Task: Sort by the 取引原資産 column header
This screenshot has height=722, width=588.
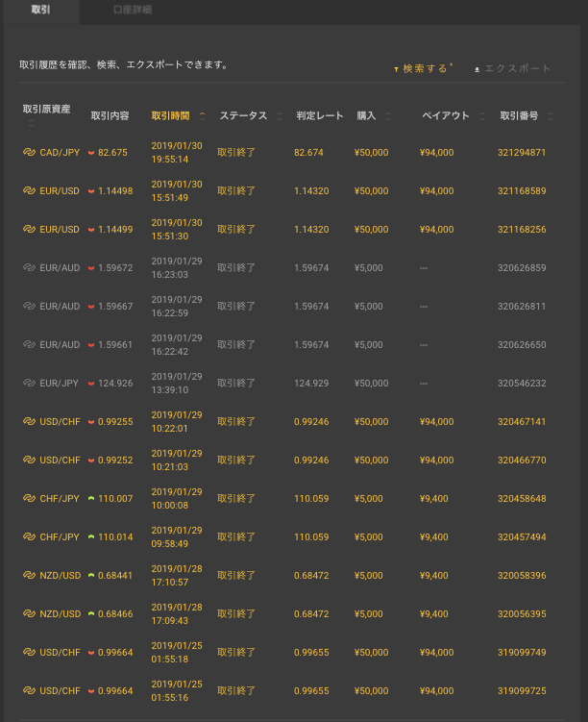Action: pos(46,110)
